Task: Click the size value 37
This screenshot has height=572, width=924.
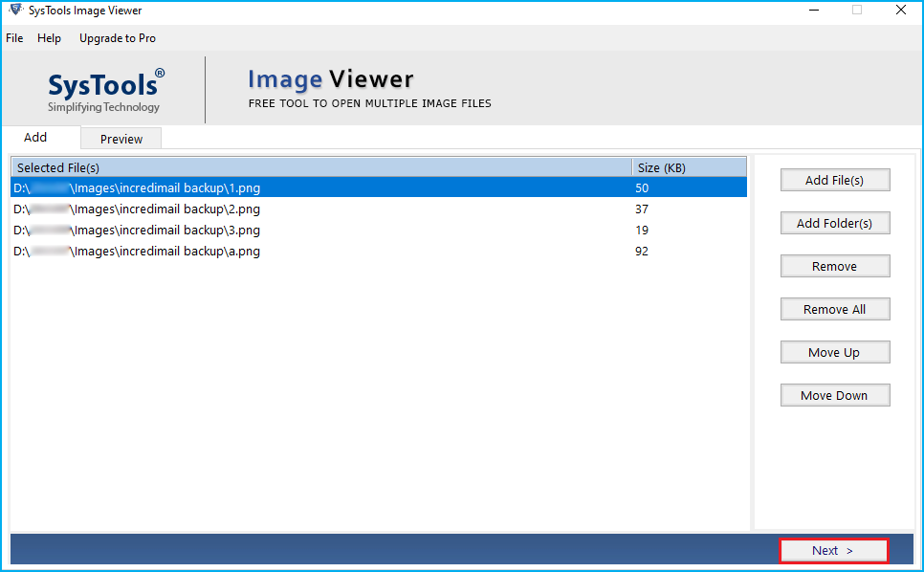Action: pyautogui.click(x=642, y=209)
